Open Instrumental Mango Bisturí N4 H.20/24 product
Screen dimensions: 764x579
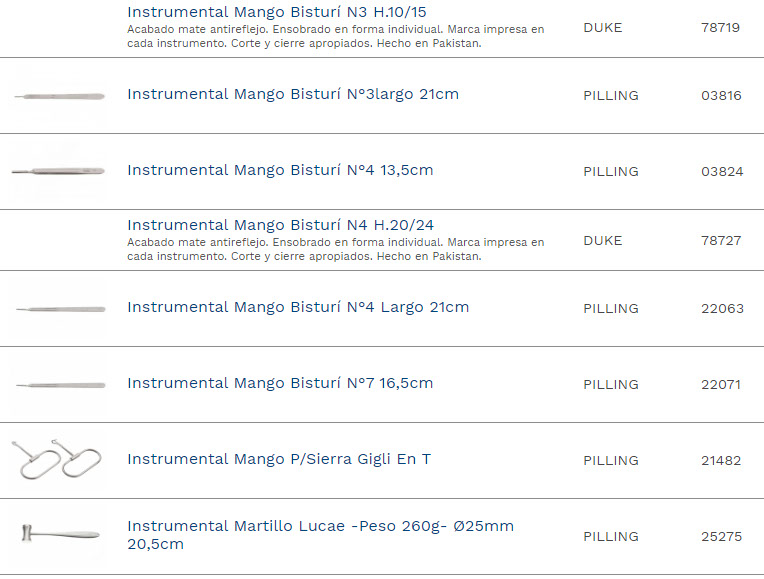(280, 225)
